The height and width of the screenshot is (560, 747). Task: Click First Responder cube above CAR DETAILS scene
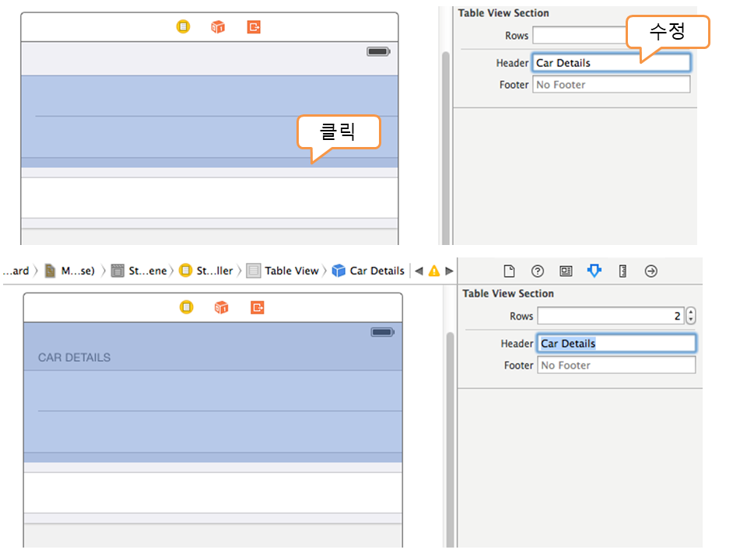(222, 307)
